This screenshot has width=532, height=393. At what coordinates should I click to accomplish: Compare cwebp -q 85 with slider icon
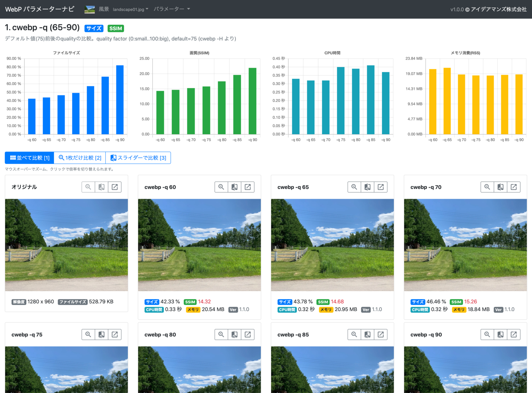click(x=367, y=334)
